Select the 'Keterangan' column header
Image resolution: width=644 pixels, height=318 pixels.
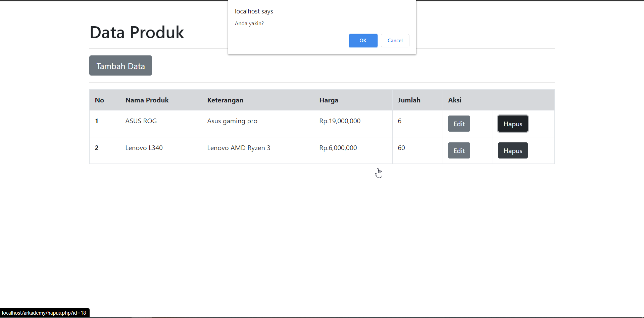pyautogui.click(x=225, y=100)
